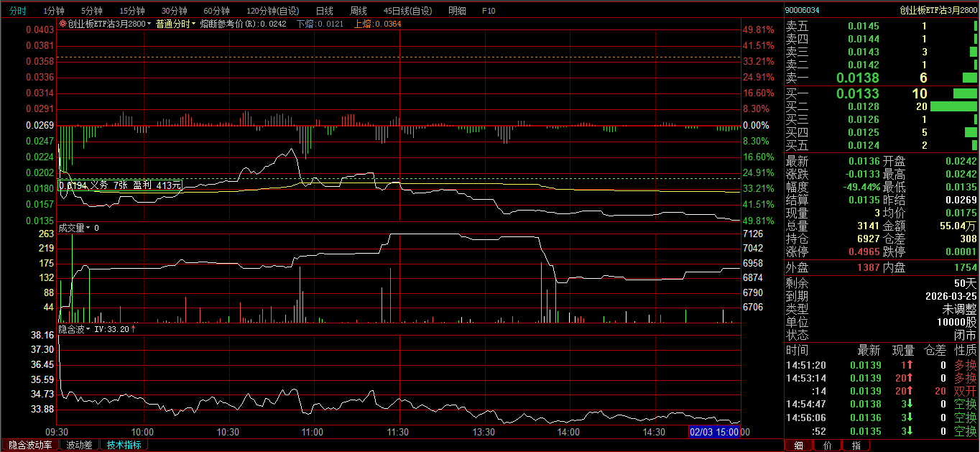Select the 日线 daily chart tab
Screen dimensions: 980x452
(324, 11)
